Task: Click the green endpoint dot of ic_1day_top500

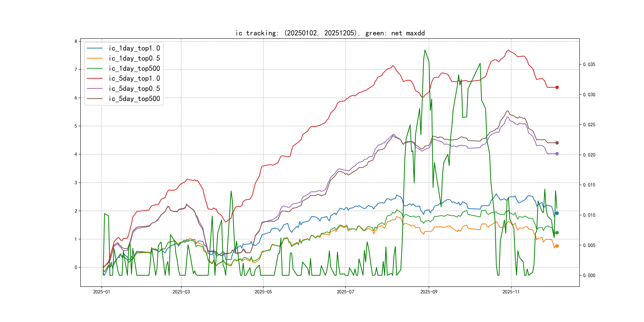Action: pos(557,233)
